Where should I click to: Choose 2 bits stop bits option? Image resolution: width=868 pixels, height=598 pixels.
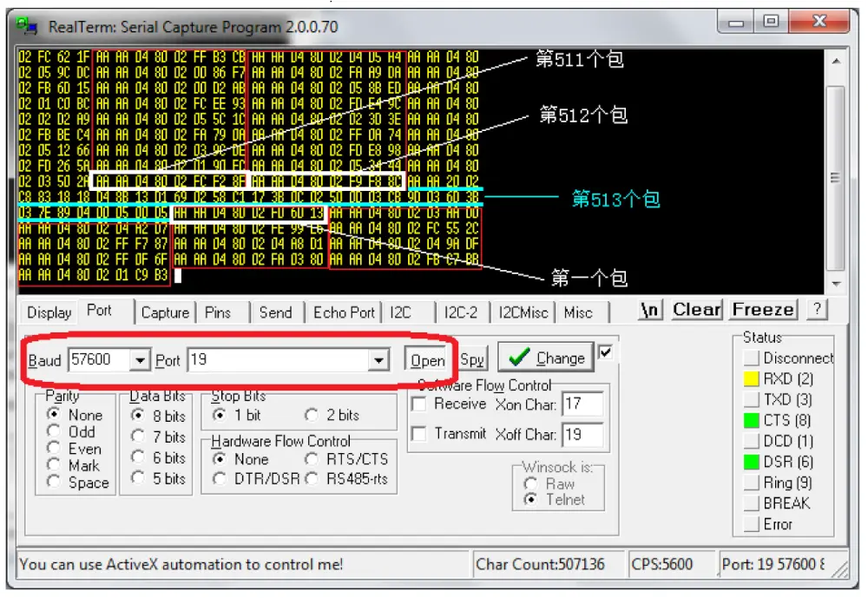[311, 415]
